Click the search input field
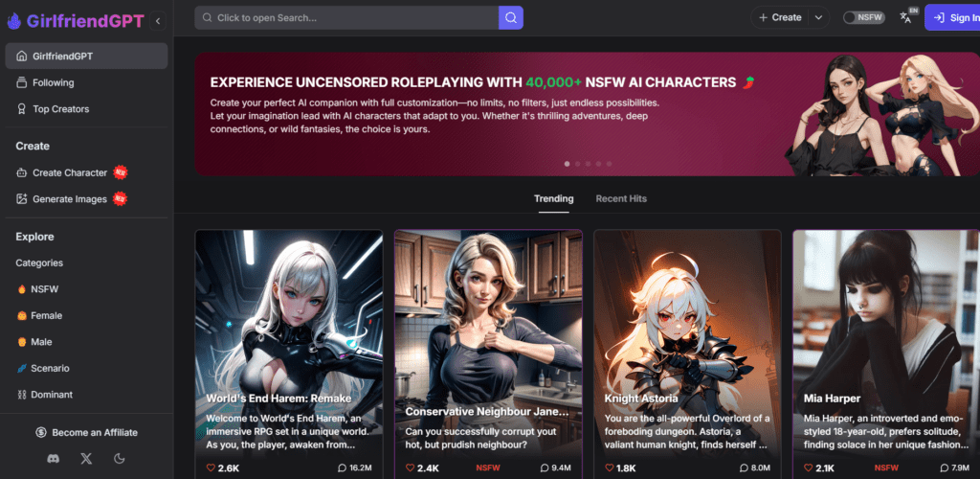The height and width of the screenshot is (479, 980). pyautogui.click(x=346, y=17)
